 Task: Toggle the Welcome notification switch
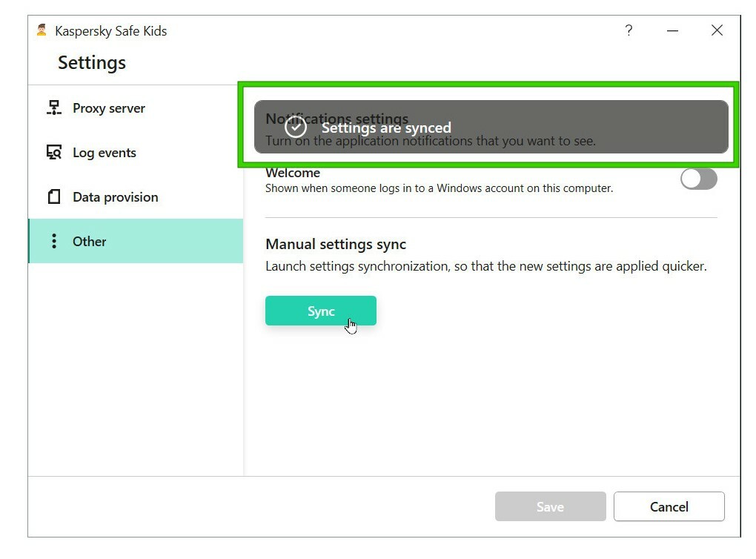coord(699,179)
